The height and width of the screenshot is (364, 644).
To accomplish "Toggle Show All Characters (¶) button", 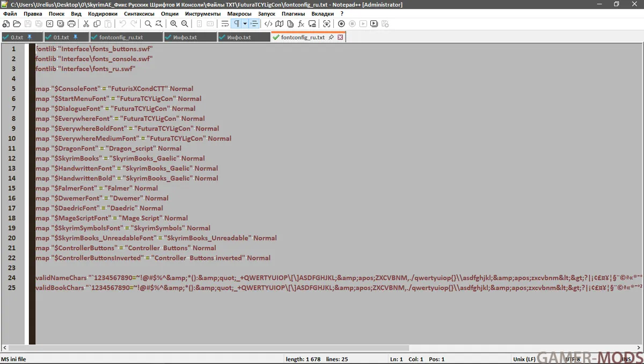I will coord(236,24).
